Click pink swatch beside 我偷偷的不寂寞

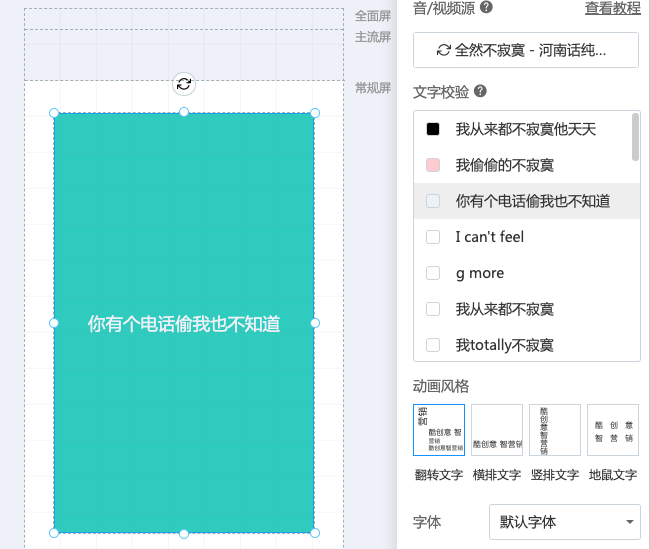[433, 165]
